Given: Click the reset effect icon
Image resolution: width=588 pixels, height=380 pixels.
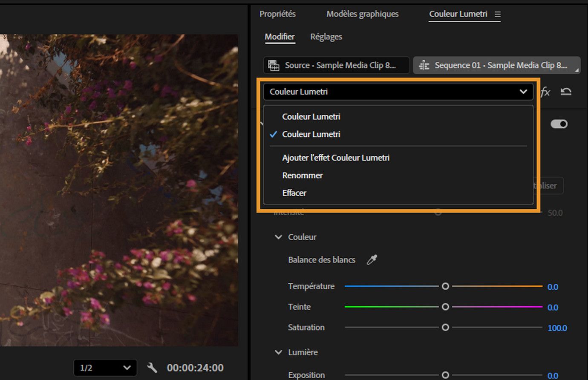Looking at the screenshot, I should 567,92.
